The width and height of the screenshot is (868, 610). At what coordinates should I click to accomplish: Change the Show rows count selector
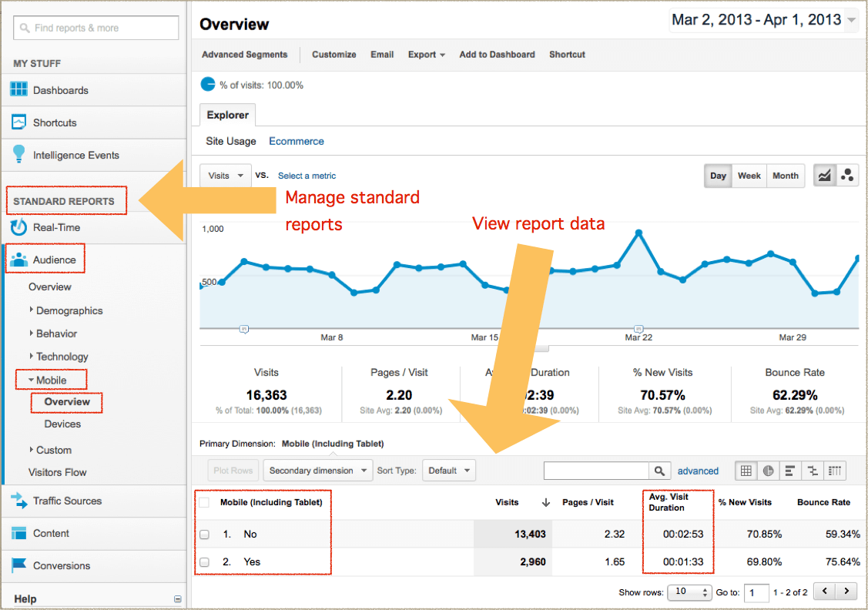[x=689, y=592]
